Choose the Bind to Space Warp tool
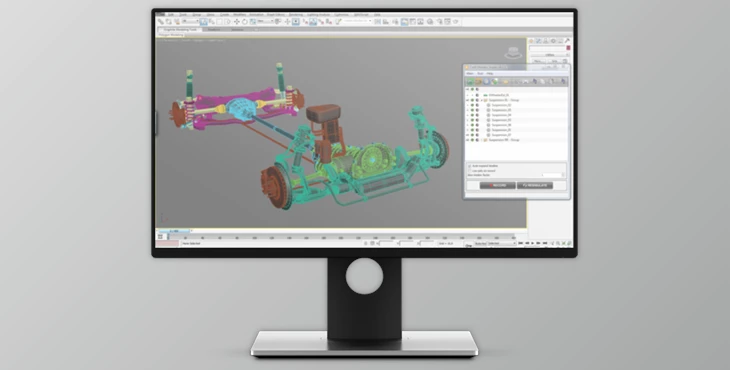The width and height of the screenshot is (730, 370). 177,21
